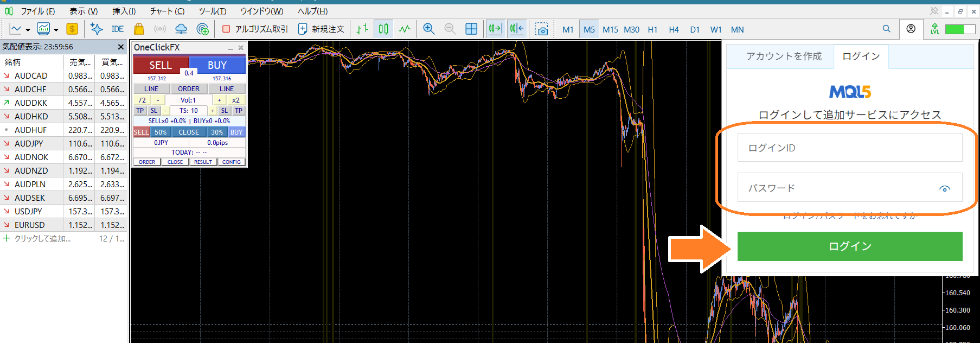
Task: Zoom in on the chart
Action: (x=429, y=29)
